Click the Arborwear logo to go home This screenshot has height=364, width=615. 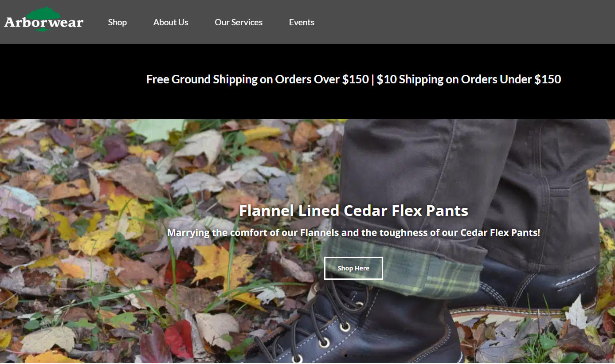click(43, 20)
